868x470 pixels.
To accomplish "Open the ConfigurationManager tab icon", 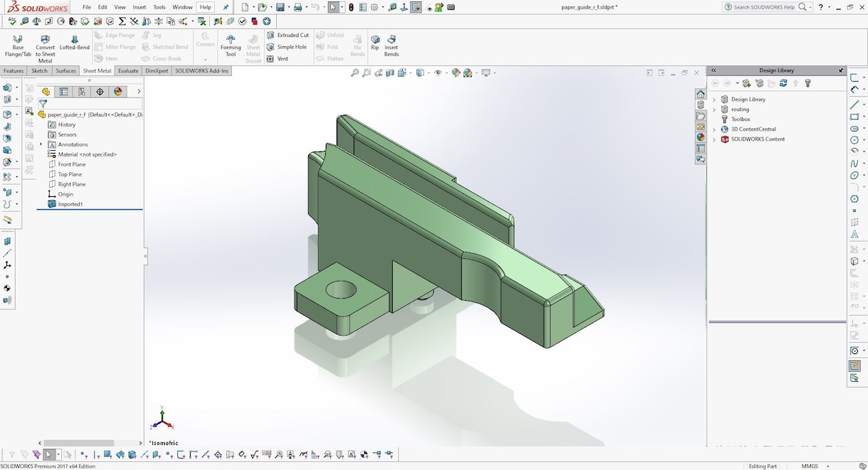I will [x=82, y=92].
